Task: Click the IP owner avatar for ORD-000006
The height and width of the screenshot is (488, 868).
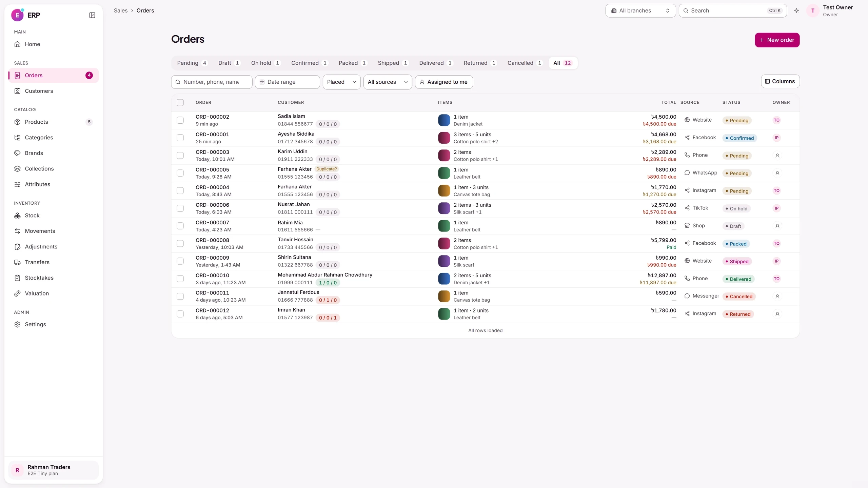Action: click(777, 208)
